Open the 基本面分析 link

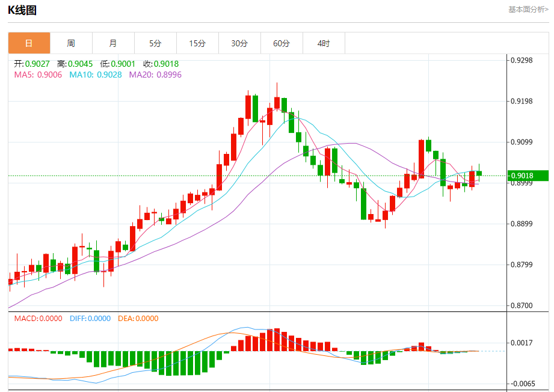coord(528,10)
